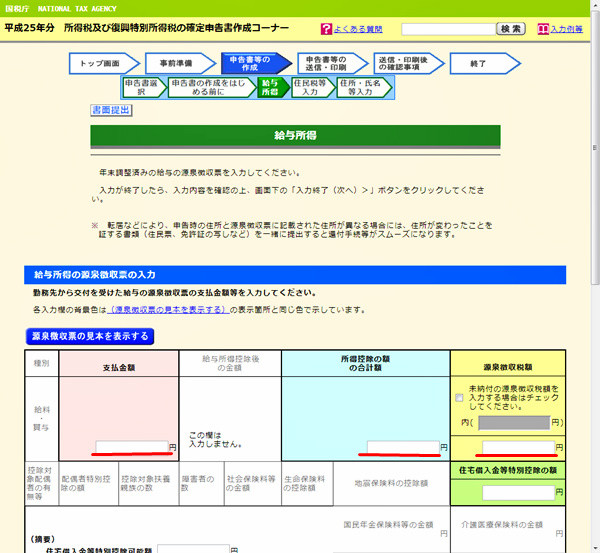Open the 入力例等 link
This screenshot has height=553, width=600.
566,29
